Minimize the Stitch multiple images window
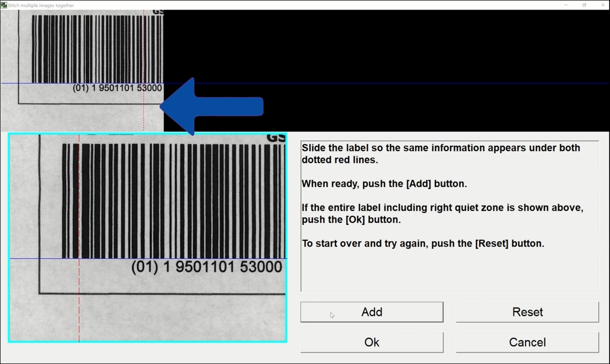The height and width of the screenshot is (364, 610). [566, 5]
